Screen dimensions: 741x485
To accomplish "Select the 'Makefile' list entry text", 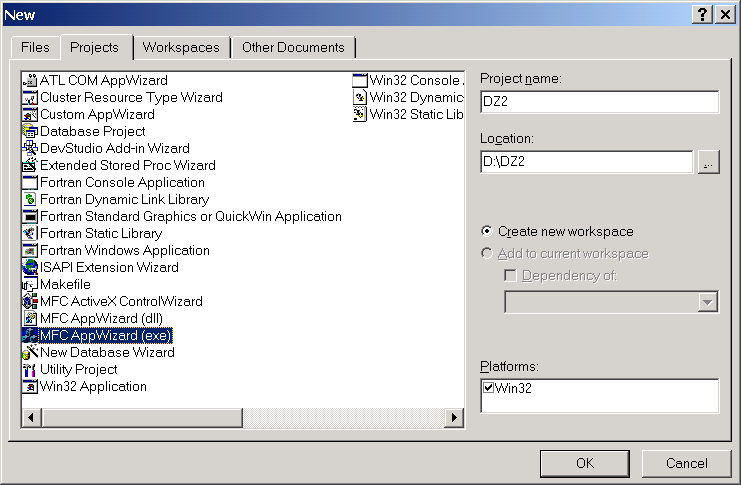I will click(65, 285).
